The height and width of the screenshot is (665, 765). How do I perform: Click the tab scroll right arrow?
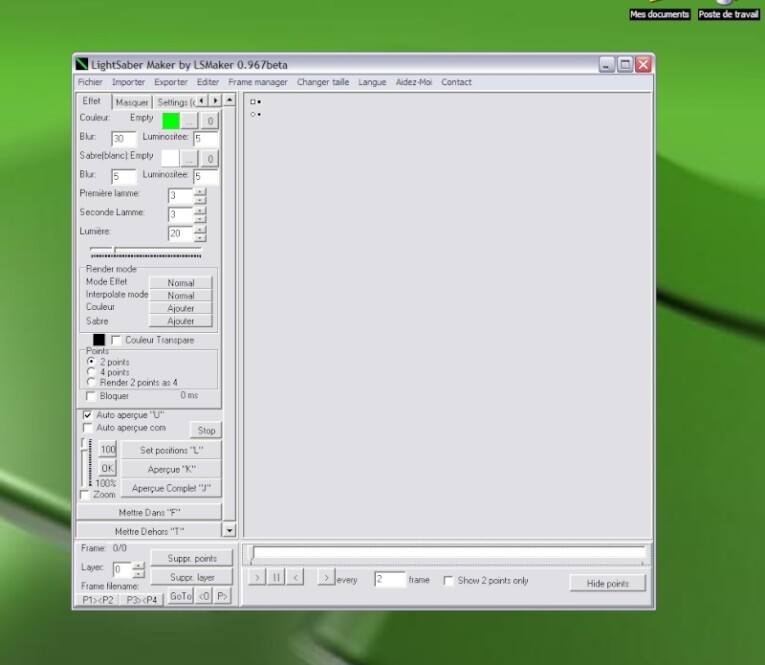215,101
